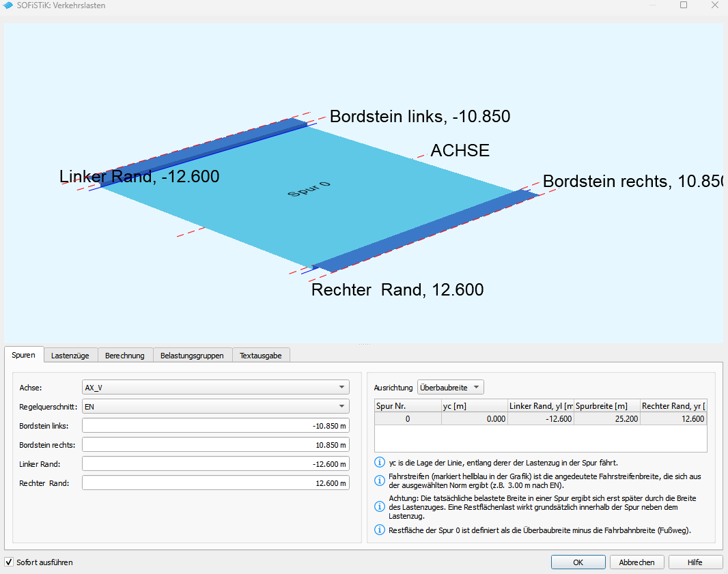Screen dimensions: 728x574
Task: Click the info icon beside Restfläche note
Action: coord(380,530)
